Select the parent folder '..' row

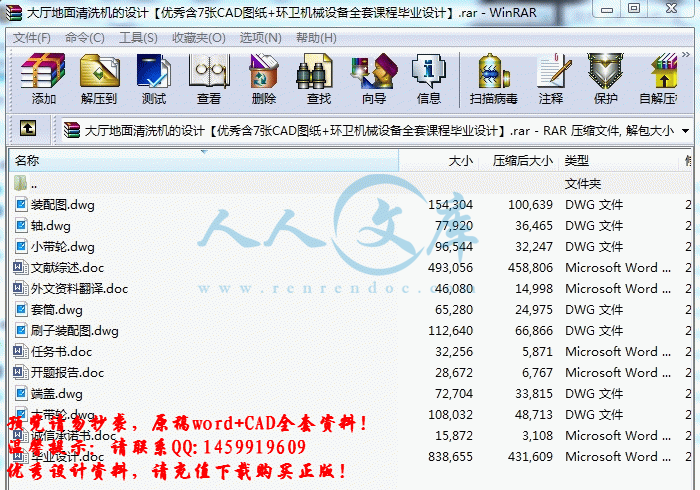point(350,184)
